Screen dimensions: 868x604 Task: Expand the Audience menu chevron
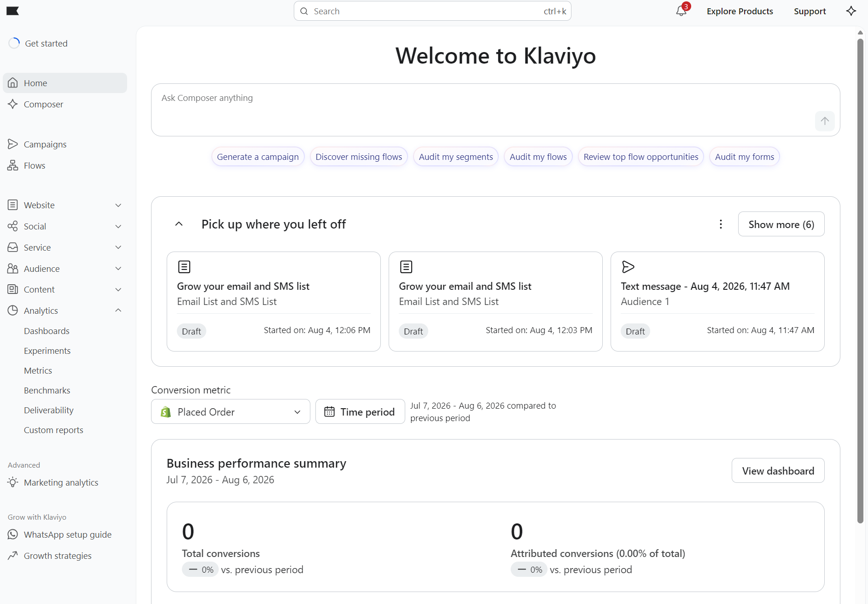tap(118, 269)
